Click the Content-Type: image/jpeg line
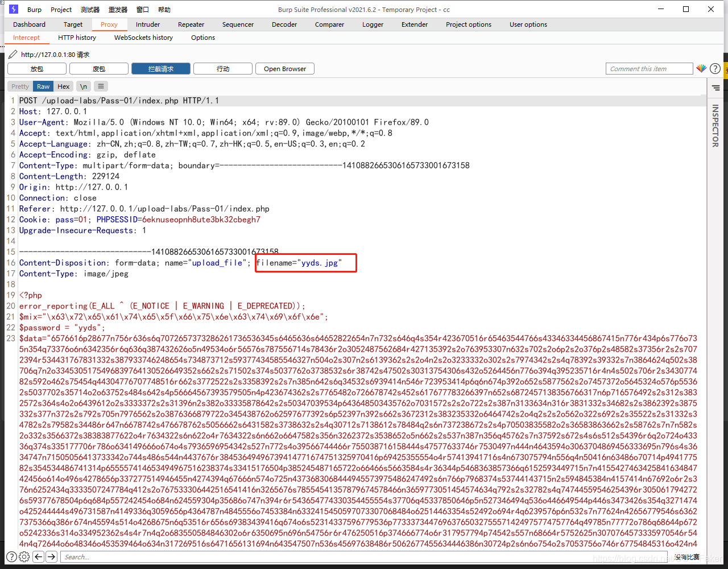This screenshot has height=569, width=728. [x=74, y=274]
